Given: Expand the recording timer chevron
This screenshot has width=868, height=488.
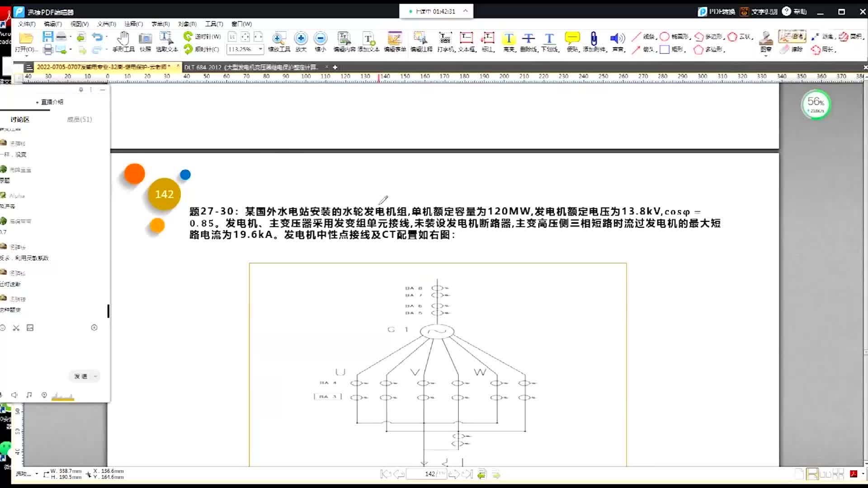Looking at the screenshot, I should pyautogui.click(x=465, y=11).
